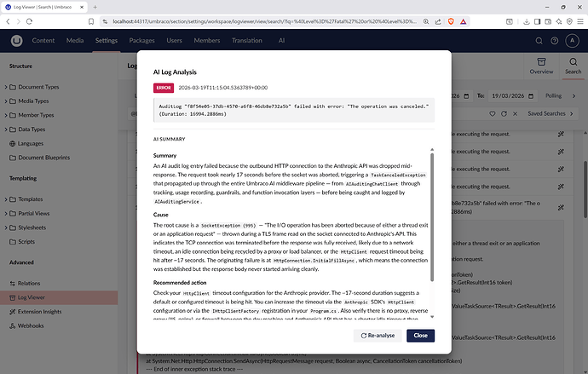Open the user avatar menu
Image resolution: width=588 pixels, height=374 pixels.
(573, 41)
